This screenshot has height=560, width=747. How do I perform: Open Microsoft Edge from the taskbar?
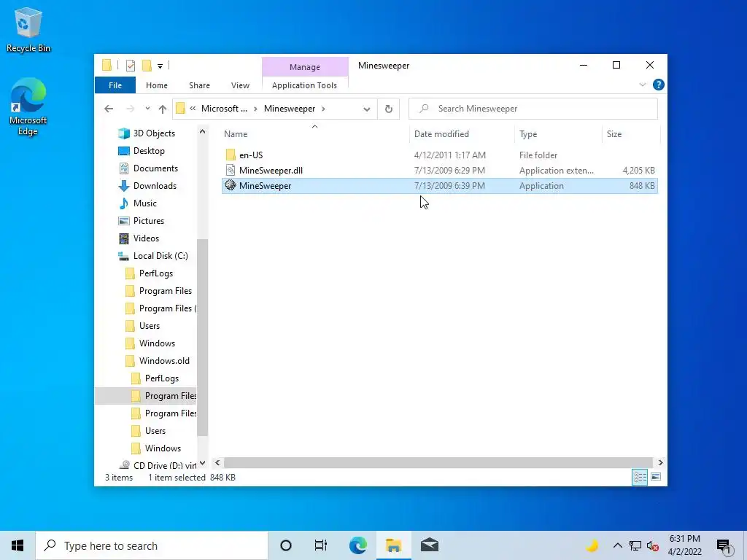point(357,545)
